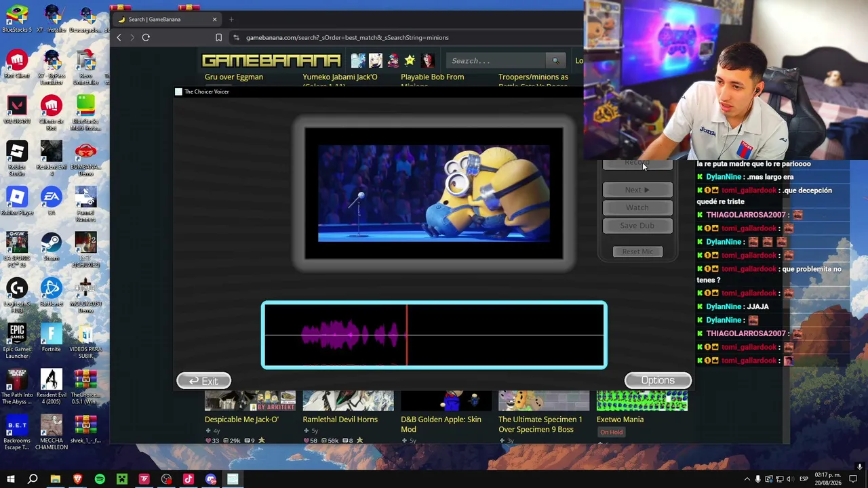Open the EA app desktop icon
Screen dimensions: 868x488
(x=51, y=201)
